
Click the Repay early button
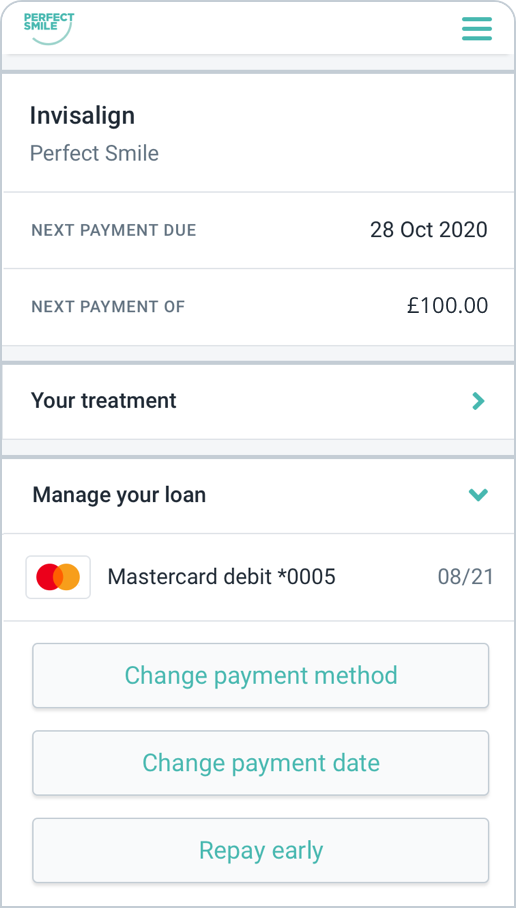[x=261, y=850]
